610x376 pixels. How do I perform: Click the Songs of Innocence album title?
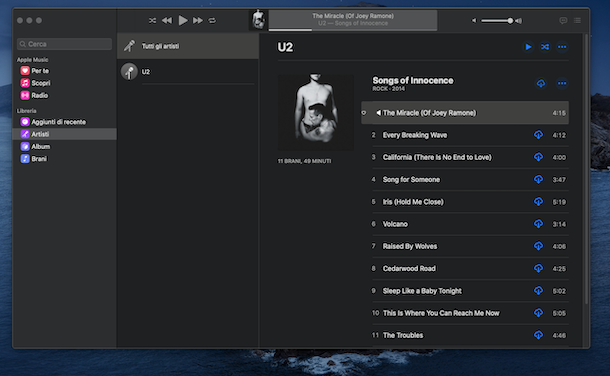coord(413,80)
